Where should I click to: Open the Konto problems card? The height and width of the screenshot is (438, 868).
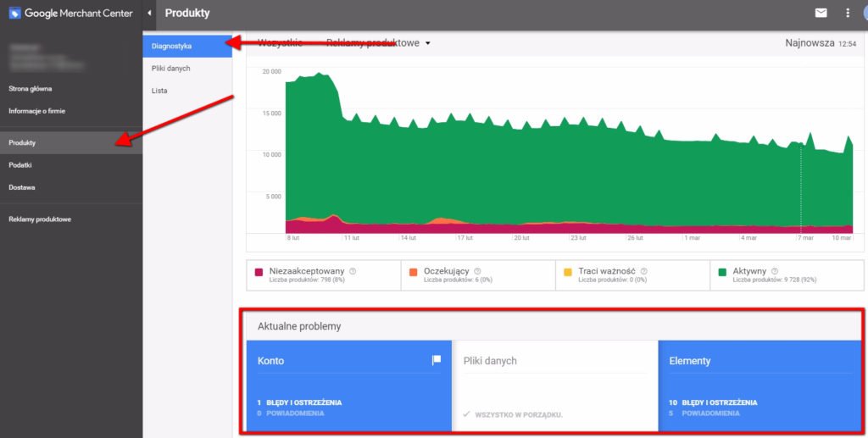[x=348, y=385]
